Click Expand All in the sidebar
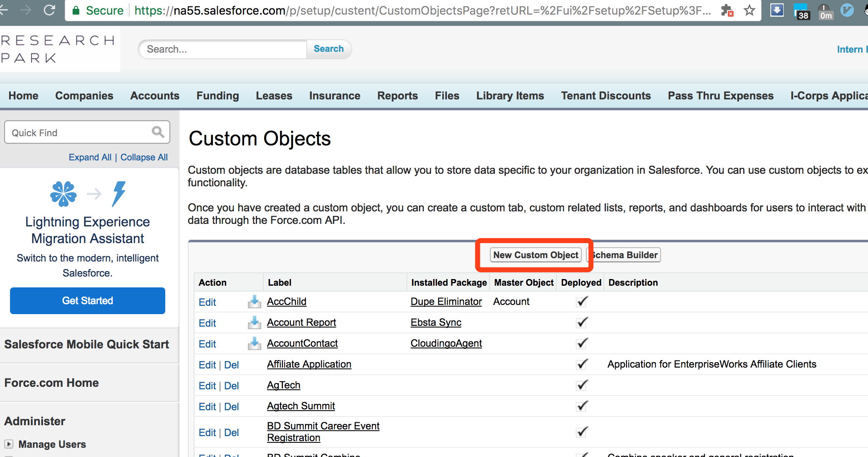 coord(90,157)
